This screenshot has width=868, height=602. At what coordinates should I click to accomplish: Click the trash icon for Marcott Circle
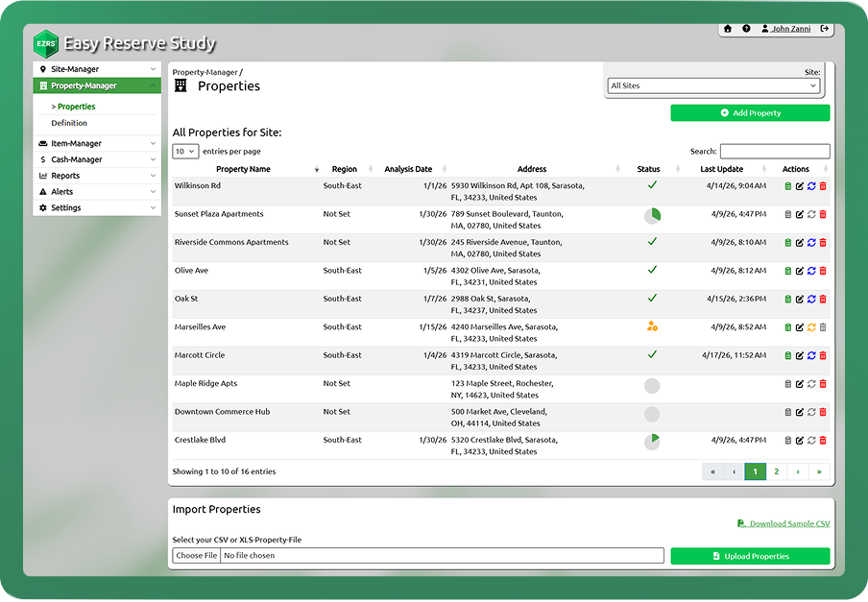pyautogui.click(x=823, y=355)
